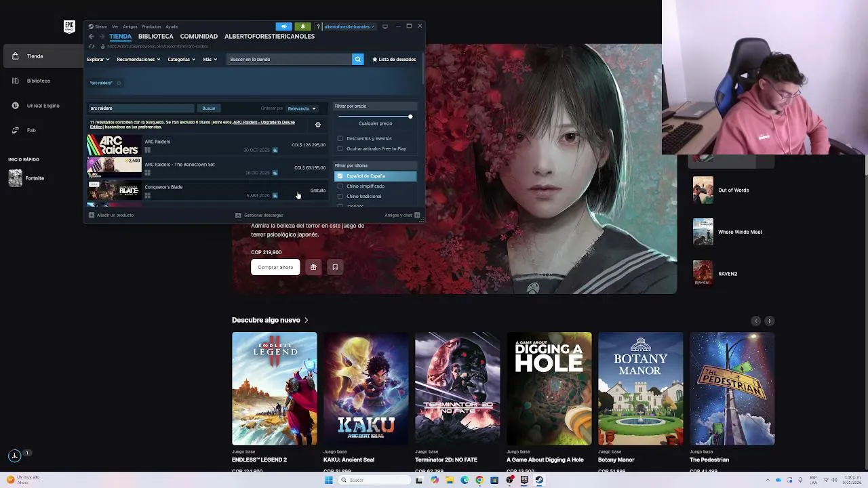Go back with Steam's left arrow
Screen dimensions: 868x488
coord(92,37)
